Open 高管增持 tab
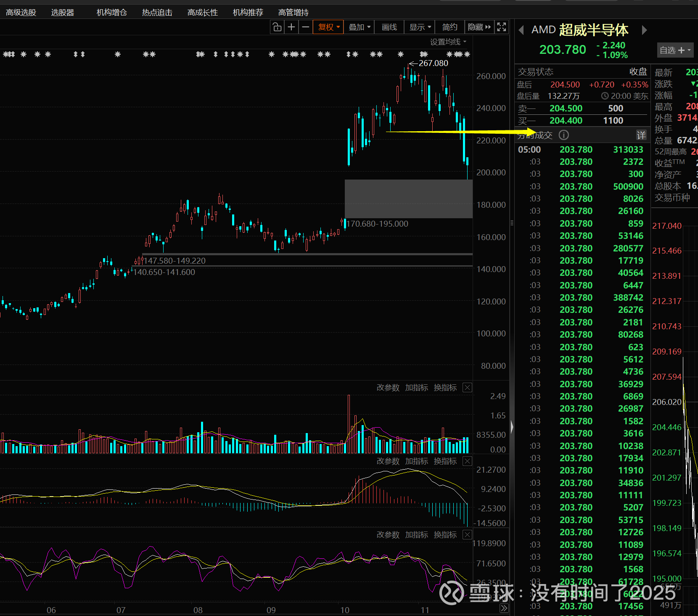 tap(293, 13)
